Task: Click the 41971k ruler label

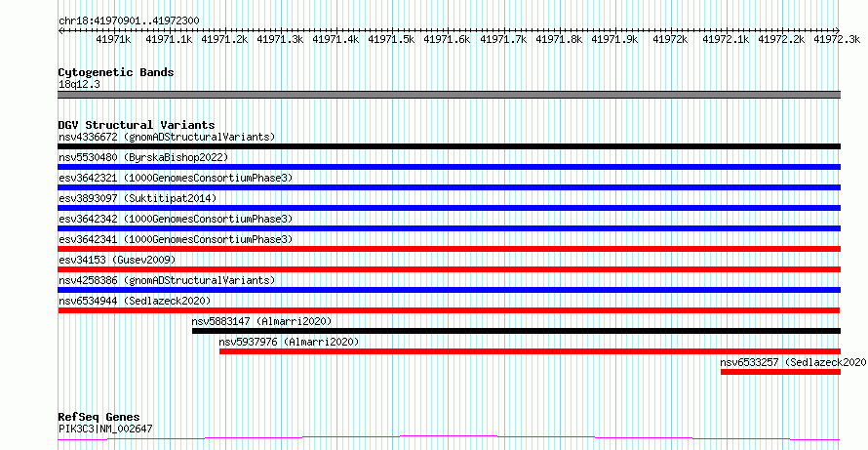Action: coord(113,39)
